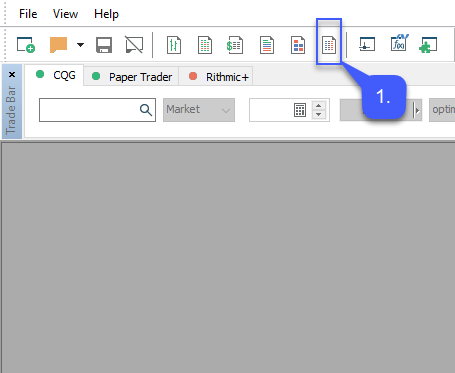Click the symbol search input field
455x373 pixels.
[97, 110]
